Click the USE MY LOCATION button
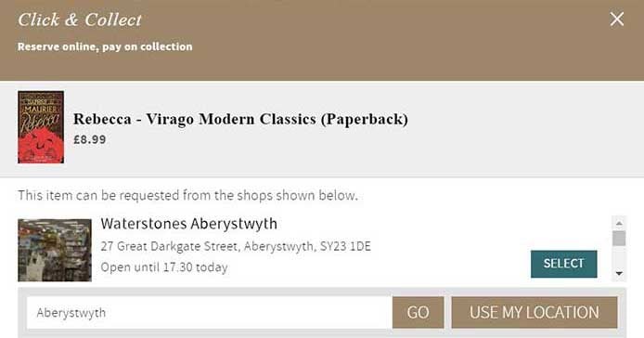 pyautogui.click(x=535, y=313)
